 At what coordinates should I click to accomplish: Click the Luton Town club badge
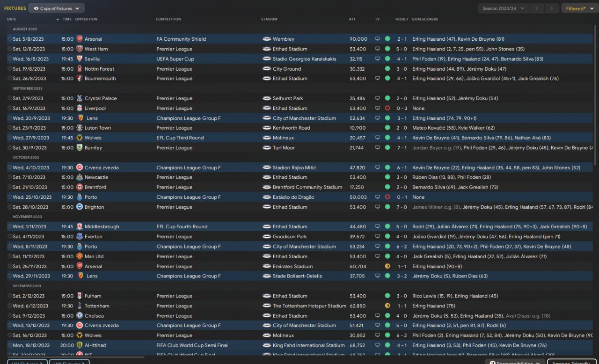pyautogui.click(x=80, y=128)
